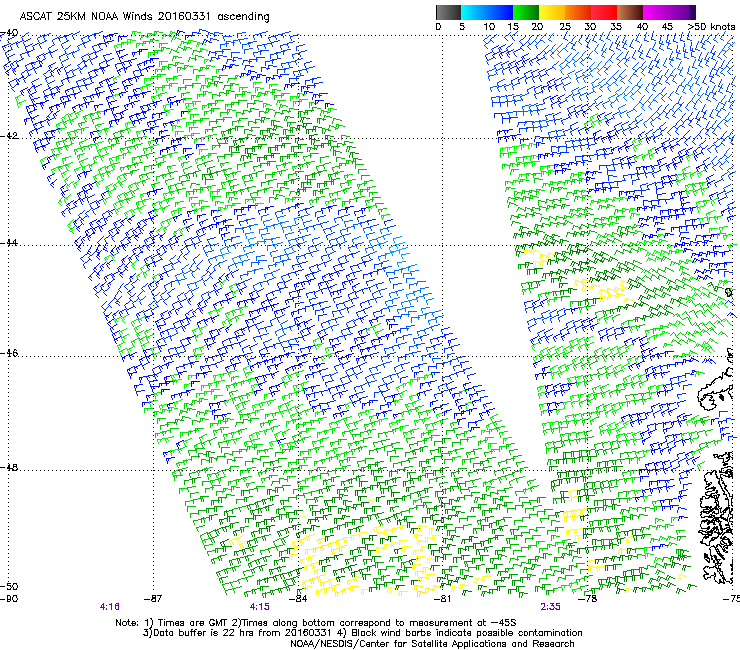Click the 'Note: 1) Times are GMT' line
The height and width of the screenshot is (650, 740).
coord(316,623)
